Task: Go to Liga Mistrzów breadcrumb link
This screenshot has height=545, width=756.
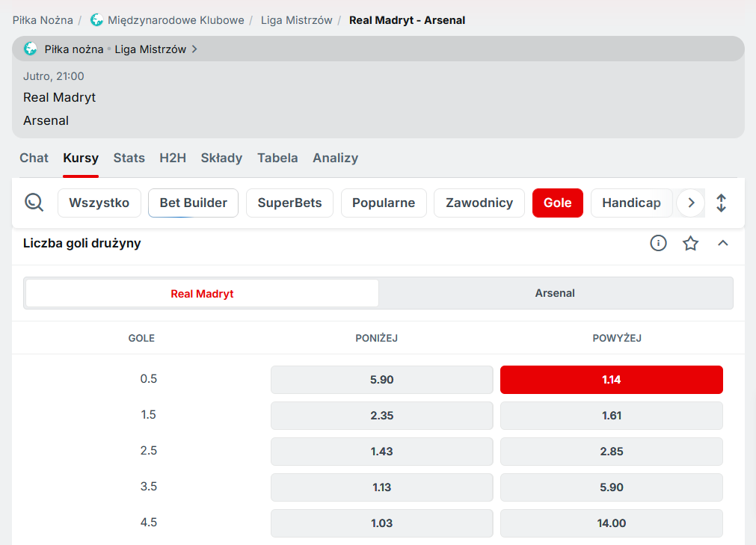Action: coord(296,20)
